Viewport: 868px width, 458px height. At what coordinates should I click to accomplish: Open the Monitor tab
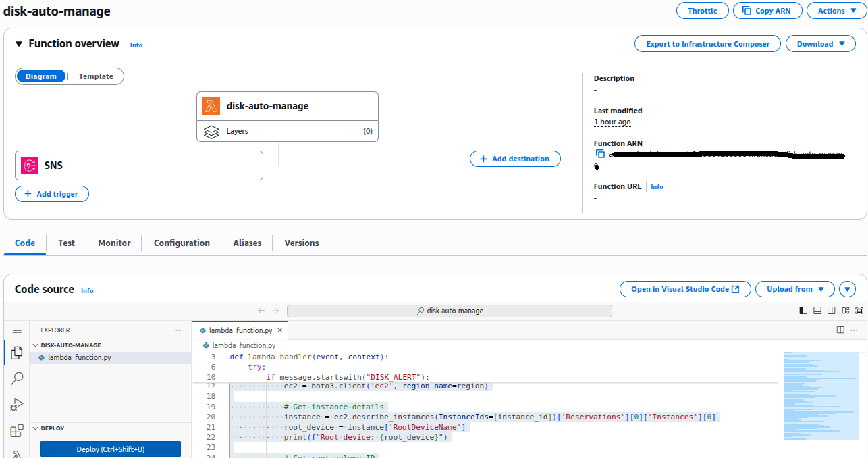114,243
